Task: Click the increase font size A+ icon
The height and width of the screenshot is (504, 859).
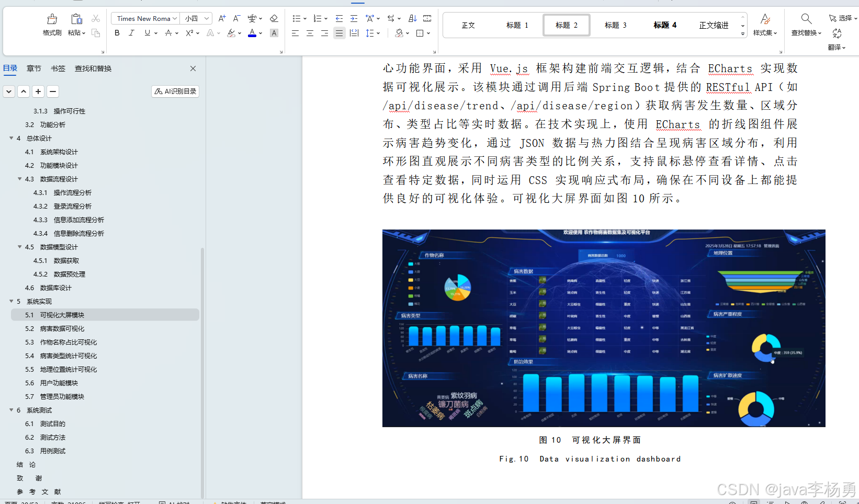Action: (x=222, y=18)
